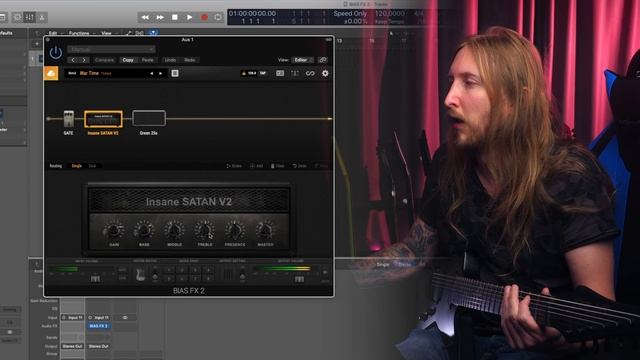Click the Play transport button
The width and height of the screenshot is (640, 360).
click(x=189, y=17)
